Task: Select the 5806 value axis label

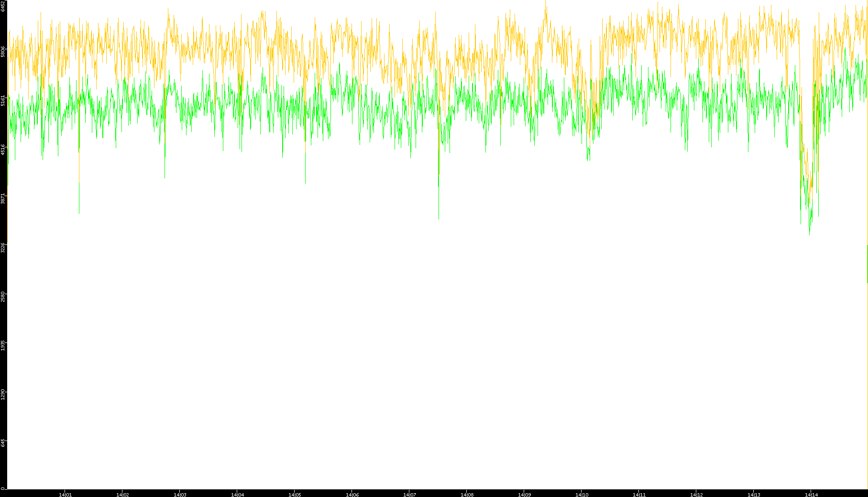Action: (x=3, y=52)
